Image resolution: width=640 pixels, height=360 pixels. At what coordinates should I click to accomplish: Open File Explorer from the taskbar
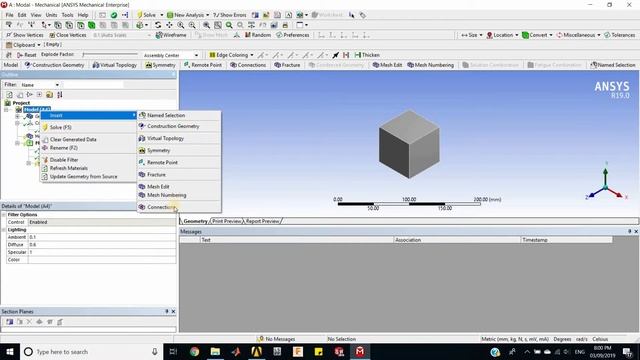click(x=215, y=351)
